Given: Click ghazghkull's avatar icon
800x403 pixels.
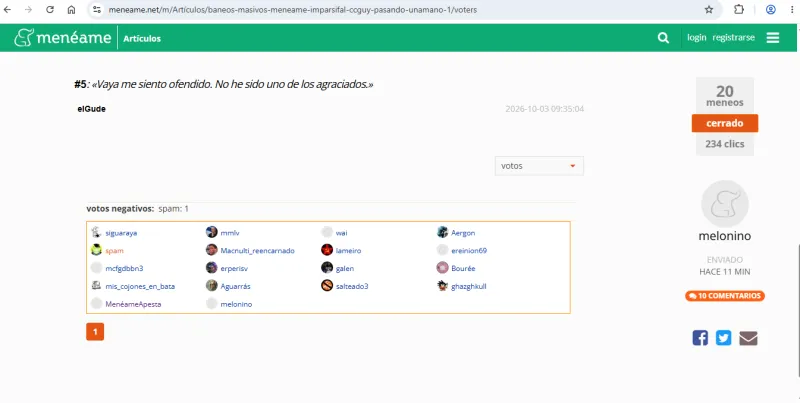Looking at the screenshot, I should pyautogui.click(x=442, y=286).
